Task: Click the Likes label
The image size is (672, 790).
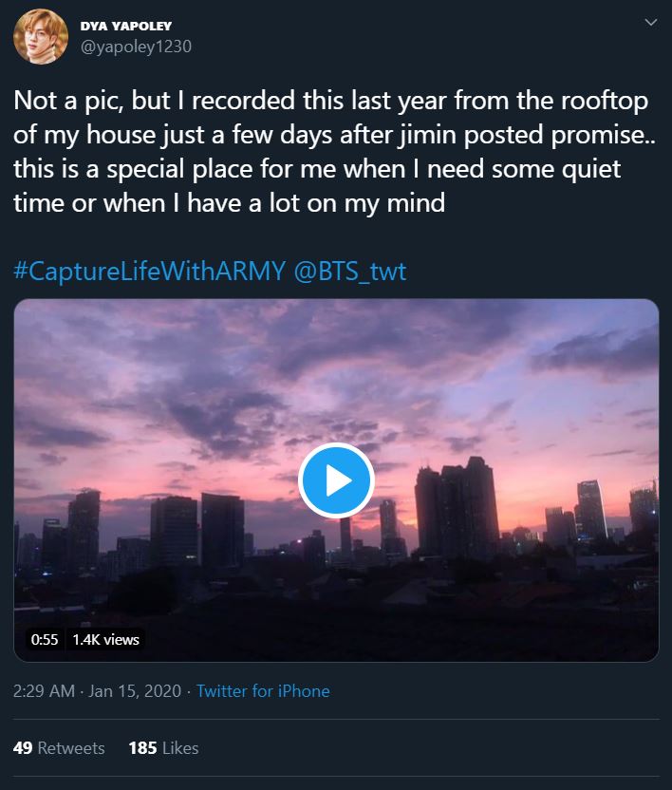Action: [x=179, y=747]
